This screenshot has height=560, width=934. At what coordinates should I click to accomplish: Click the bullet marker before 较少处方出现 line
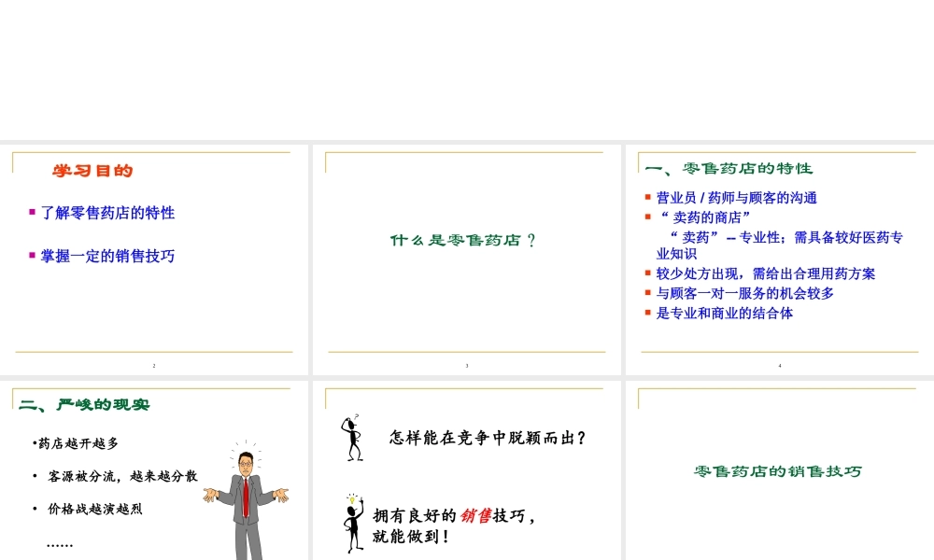(648, 273)
